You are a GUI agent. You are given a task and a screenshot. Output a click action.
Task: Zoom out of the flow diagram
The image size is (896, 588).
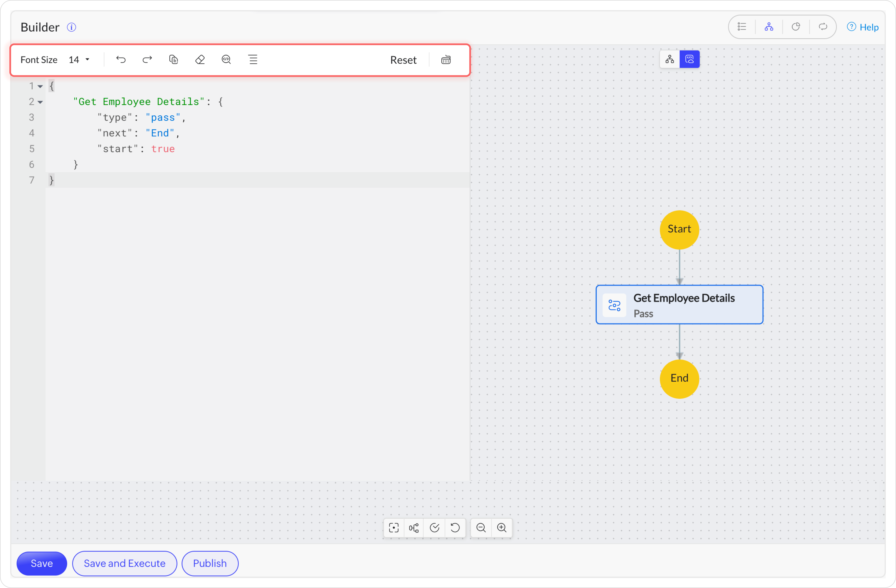(481, 528)
